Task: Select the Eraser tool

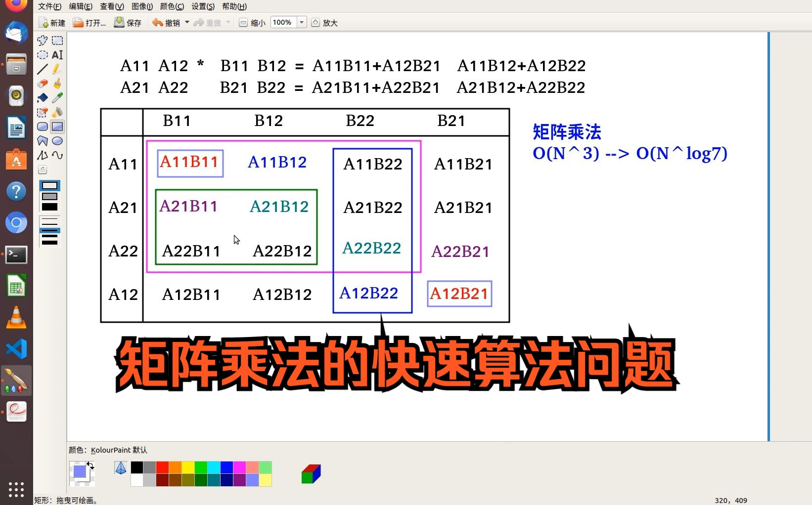Action: 43,84
